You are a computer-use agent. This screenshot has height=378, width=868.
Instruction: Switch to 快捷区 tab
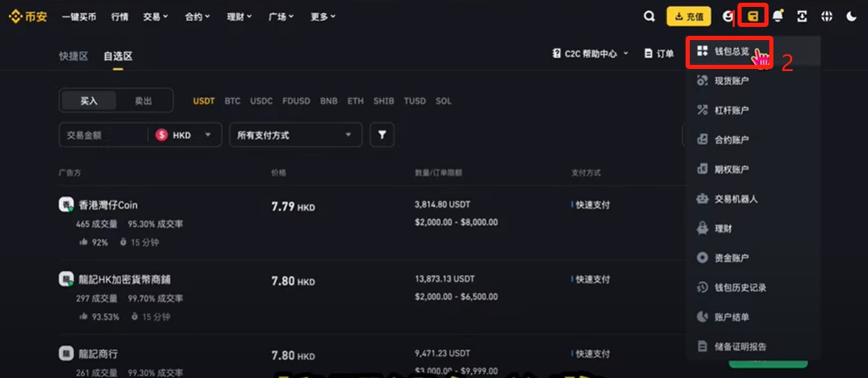tap(73, 57)
